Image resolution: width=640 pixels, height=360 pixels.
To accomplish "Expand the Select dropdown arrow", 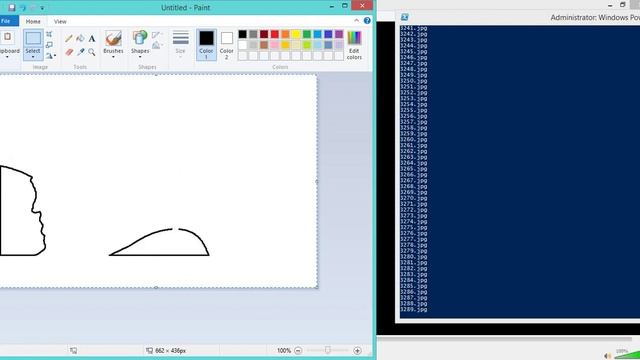I will pyautogui.click(x=33, y=57).
